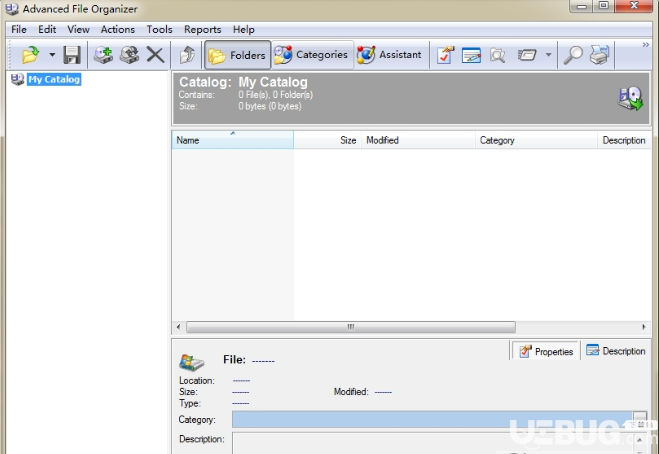The width and height of the screenshot is (659, 454).
Task: Click the horizontal scrollbar left arrow
Action: tap(179, 327)
